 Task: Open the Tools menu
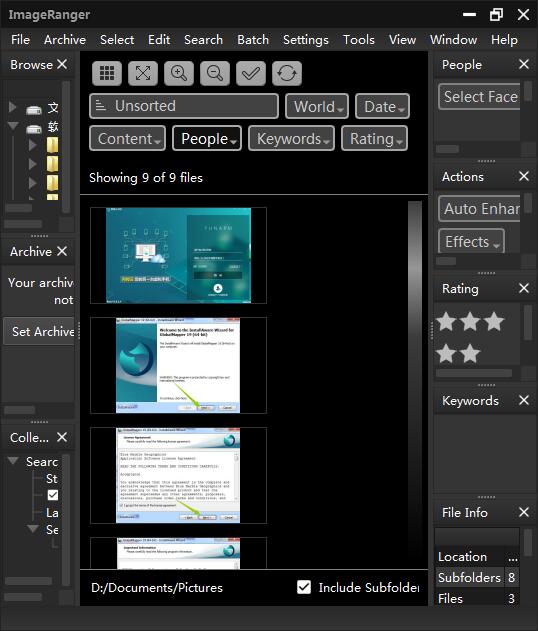pyautogui.click(x=359, y=40)
